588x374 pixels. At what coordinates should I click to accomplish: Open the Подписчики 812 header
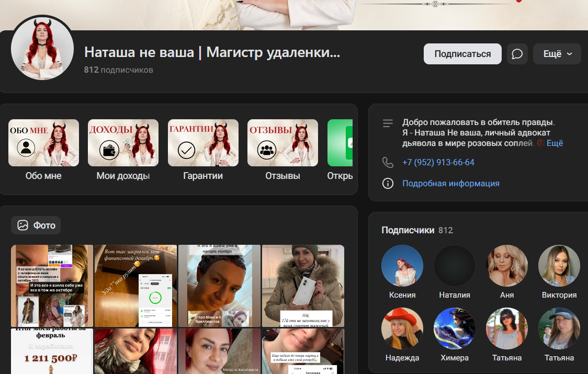point(417,230)
